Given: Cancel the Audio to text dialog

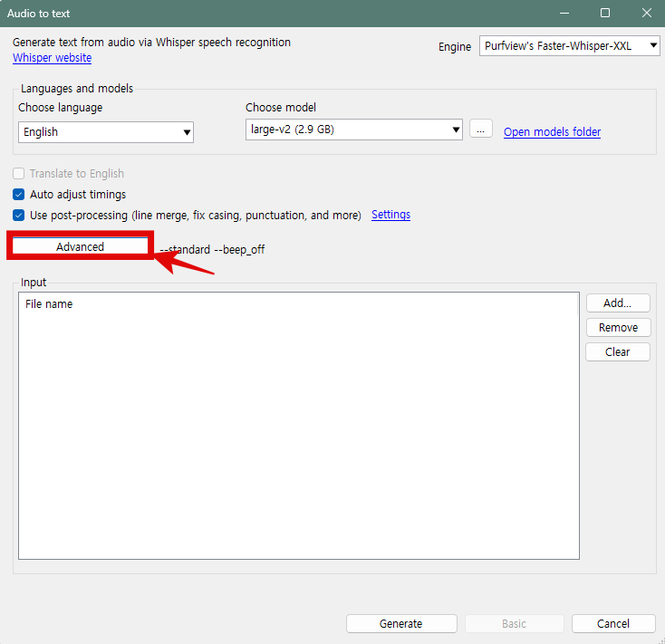Looking at the screenshot, I should 613,623.
